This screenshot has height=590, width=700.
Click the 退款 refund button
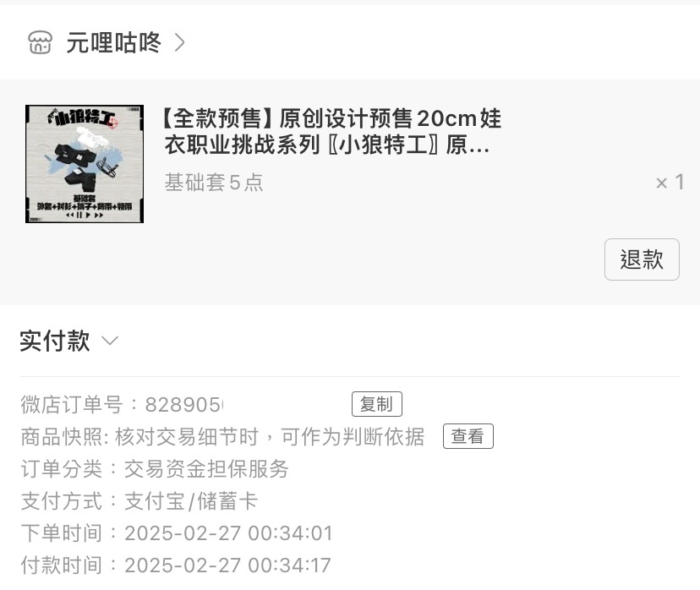pyautogui.click(x=642, y=259)
